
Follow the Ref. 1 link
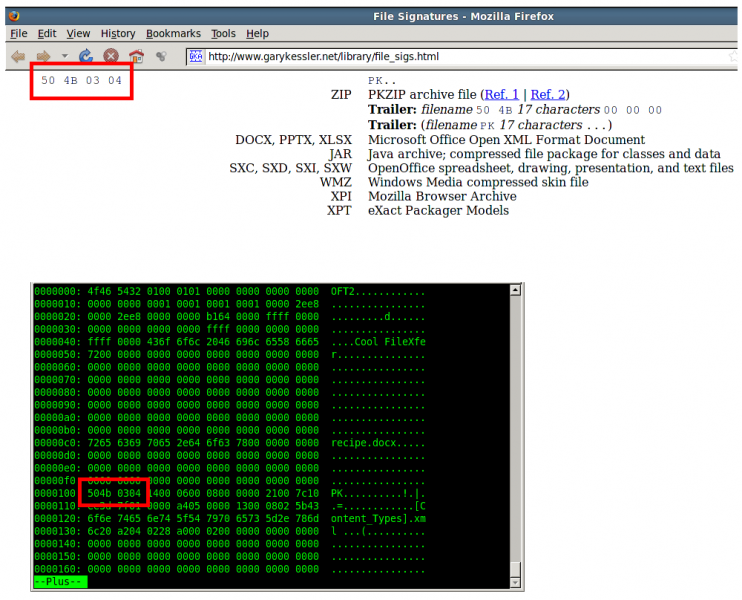tap(502, 94)
